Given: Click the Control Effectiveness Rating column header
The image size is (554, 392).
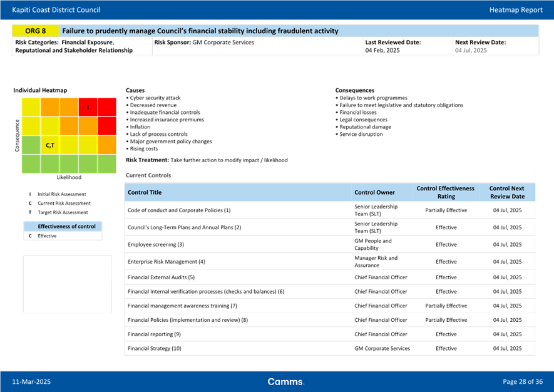Looking at the screenshot, I should pos(446,192).
